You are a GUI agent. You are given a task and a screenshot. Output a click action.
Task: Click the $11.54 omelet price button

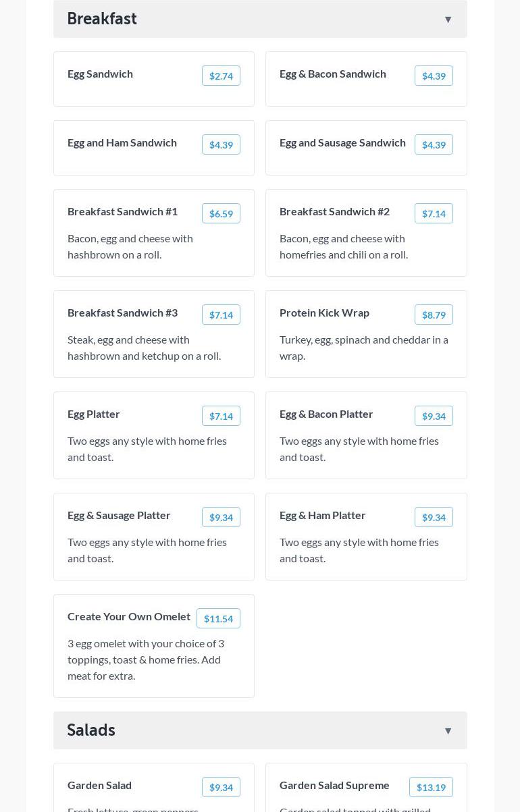tap(218, 618)
